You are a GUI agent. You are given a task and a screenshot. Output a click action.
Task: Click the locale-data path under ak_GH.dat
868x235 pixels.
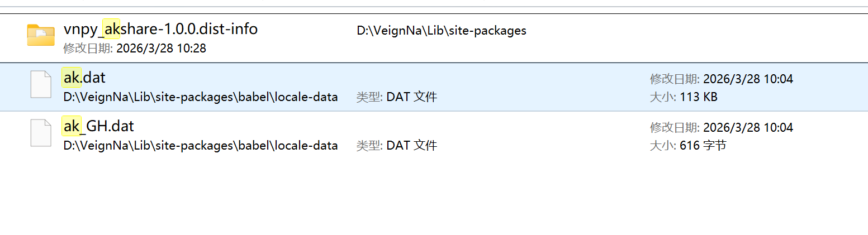pos(201,146)
